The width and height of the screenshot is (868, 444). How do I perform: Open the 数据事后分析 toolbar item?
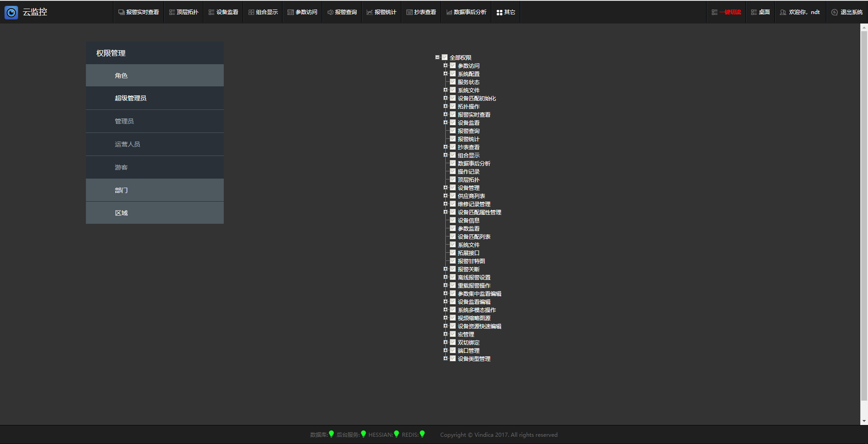click(467, 12)
